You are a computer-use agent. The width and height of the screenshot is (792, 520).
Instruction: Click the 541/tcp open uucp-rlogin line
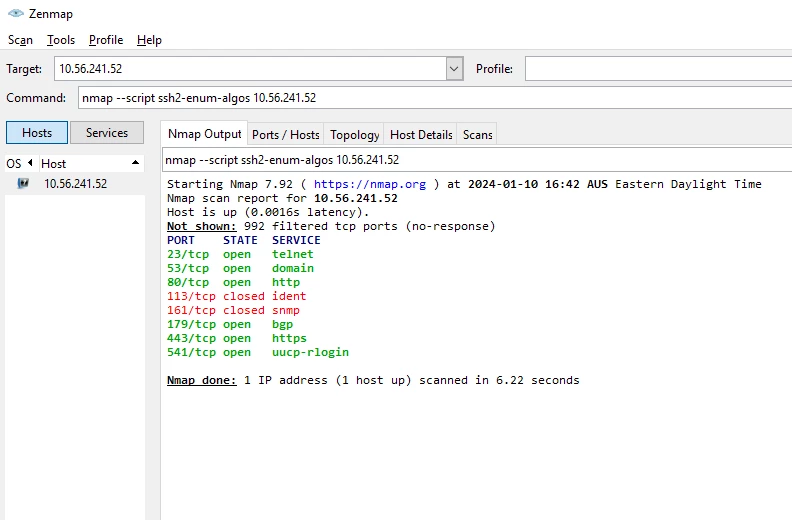point(258,352)
